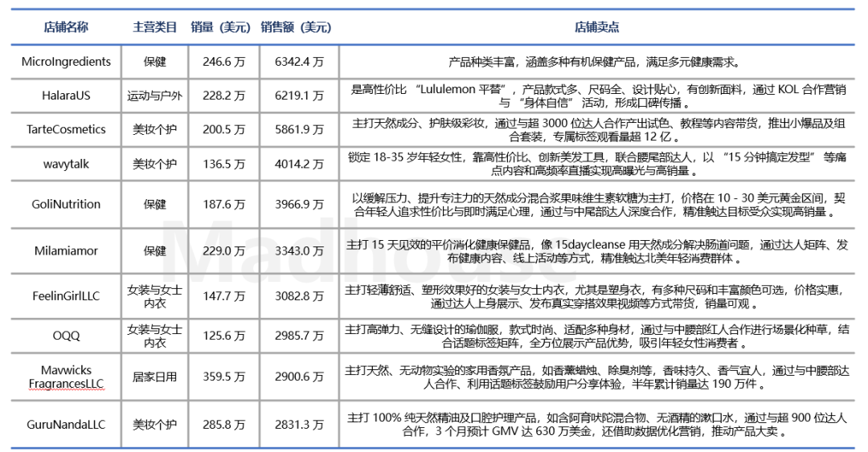Screen dimensions: 868x452
Task: Select the HalaraUS store name cell
Action: pyautogui.click(x=66, y=96)
